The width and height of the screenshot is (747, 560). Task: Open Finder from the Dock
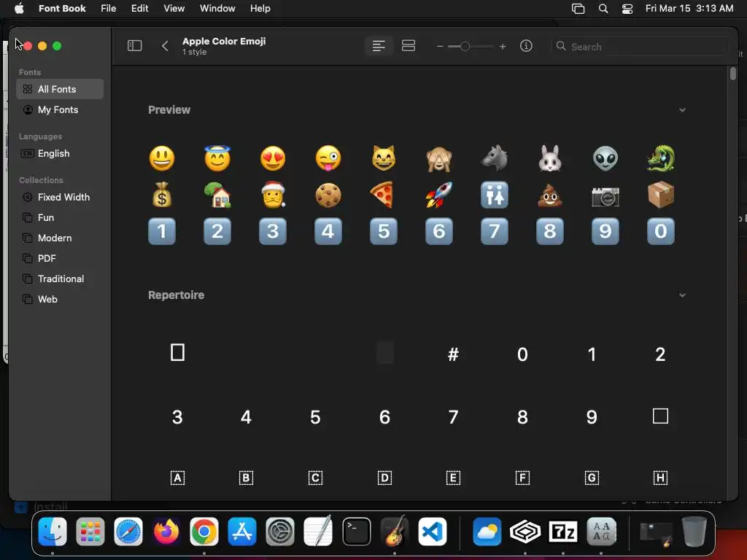tap(53, 532)
